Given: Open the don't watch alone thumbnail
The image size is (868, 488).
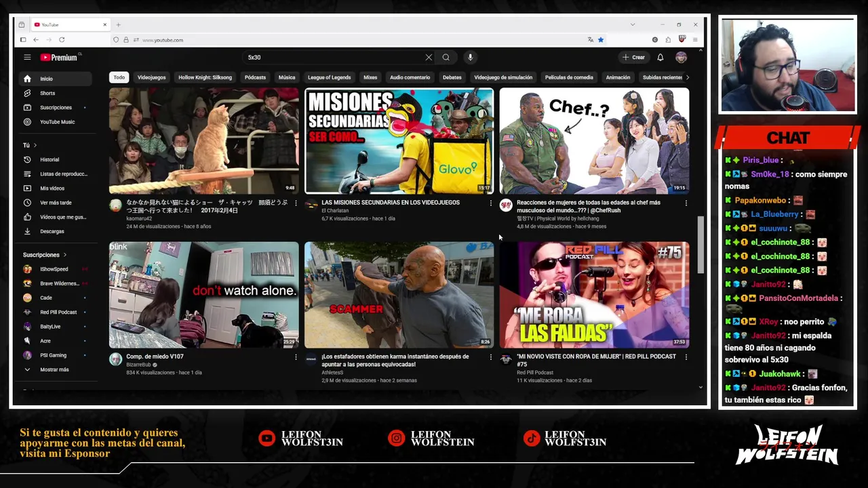Looking at the screenshot, I should point(203,295).
